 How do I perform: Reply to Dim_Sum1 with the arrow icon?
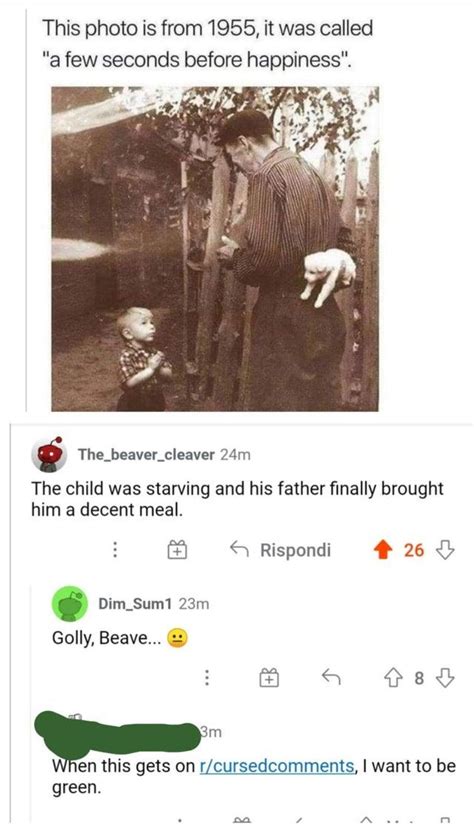[332, 677]
